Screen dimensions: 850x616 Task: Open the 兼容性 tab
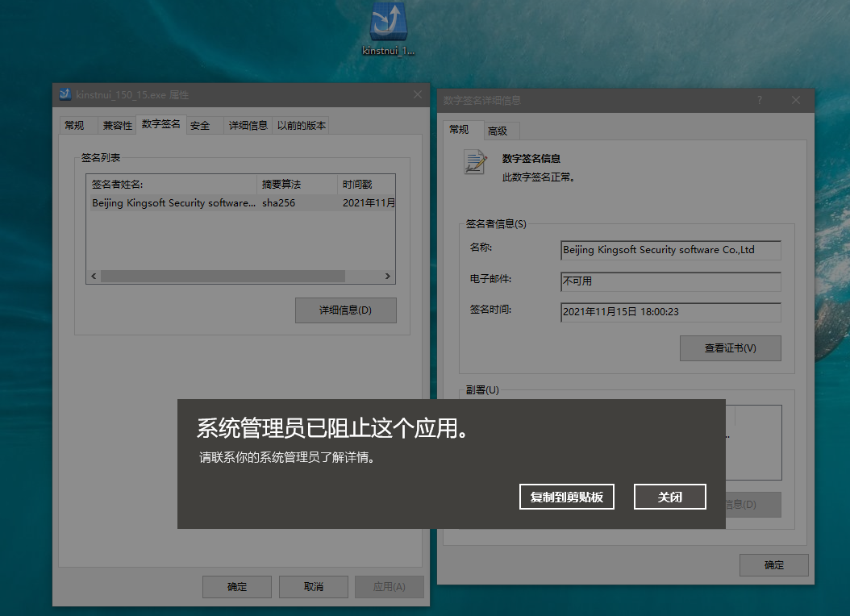click(x=117, y=125)
